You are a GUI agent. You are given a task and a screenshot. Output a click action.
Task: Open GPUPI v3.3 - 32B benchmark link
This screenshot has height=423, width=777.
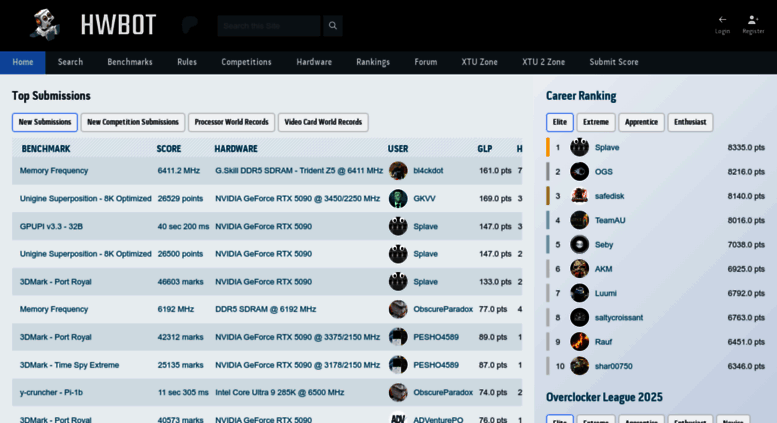pos(51,226)
